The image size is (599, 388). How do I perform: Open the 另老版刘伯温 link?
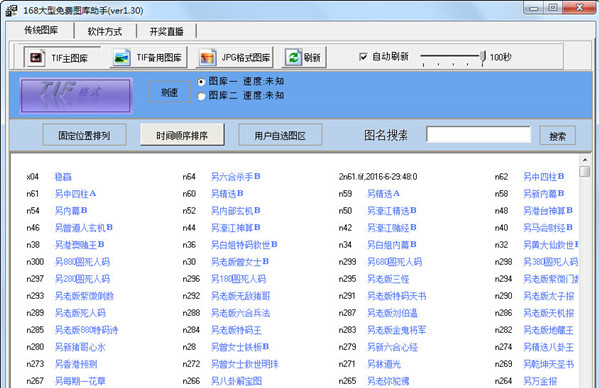[392, 313]
